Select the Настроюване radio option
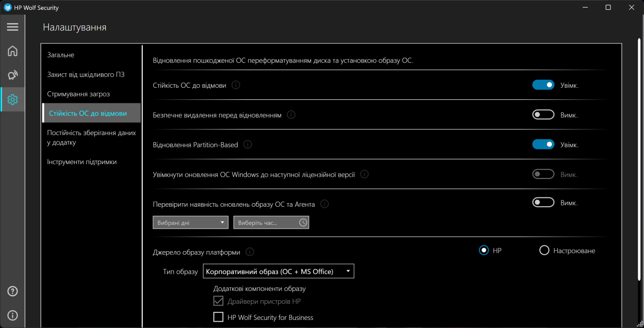This screenshot has width=644, height=328. pyautogui.click(x=544, y=251)
